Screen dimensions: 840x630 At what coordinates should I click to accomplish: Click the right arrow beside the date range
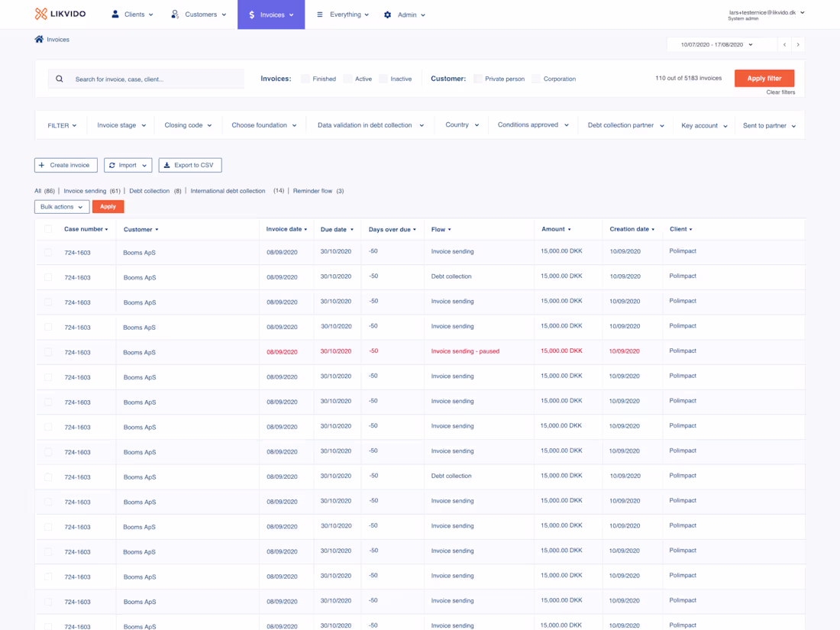[x=799, y=44]
